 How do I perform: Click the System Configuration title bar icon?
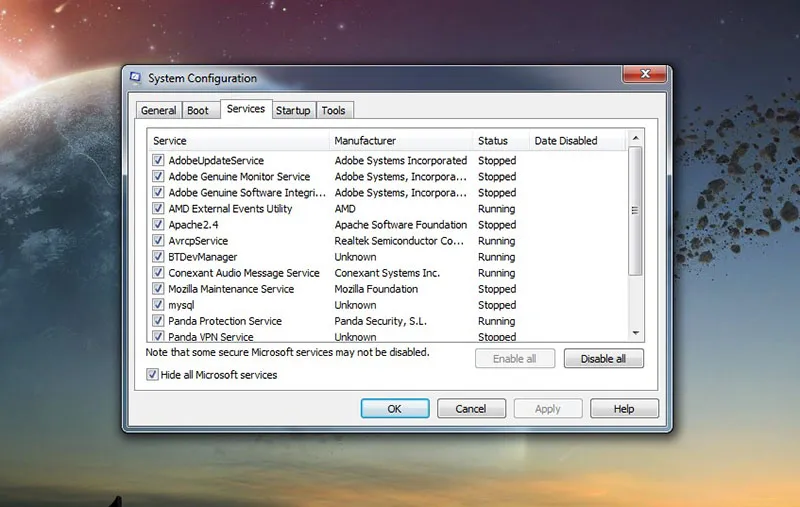click(135, 78)
